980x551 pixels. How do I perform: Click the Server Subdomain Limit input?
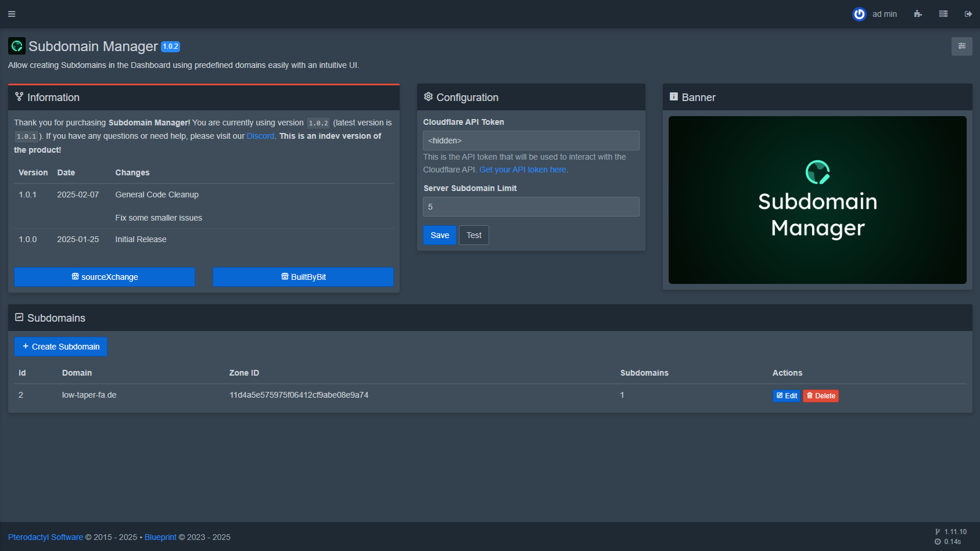pos(530,207)
